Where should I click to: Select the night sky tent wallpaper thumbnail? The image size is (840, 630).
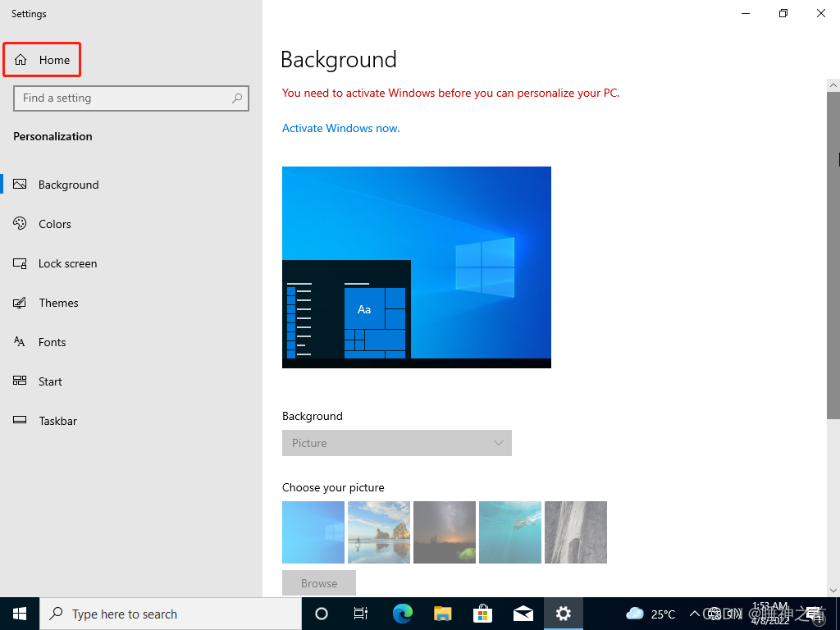(445, 532)
